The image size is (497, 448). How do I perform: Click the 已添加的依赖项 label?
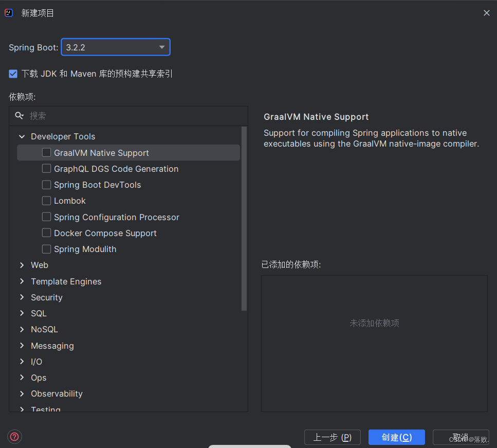tap(291, 264)
